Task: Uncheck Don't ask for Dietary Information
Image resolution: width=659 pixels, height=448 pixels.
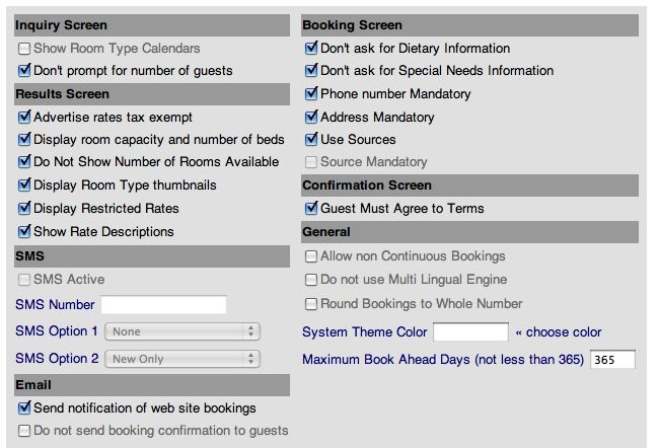Action: tap(311, 48)
